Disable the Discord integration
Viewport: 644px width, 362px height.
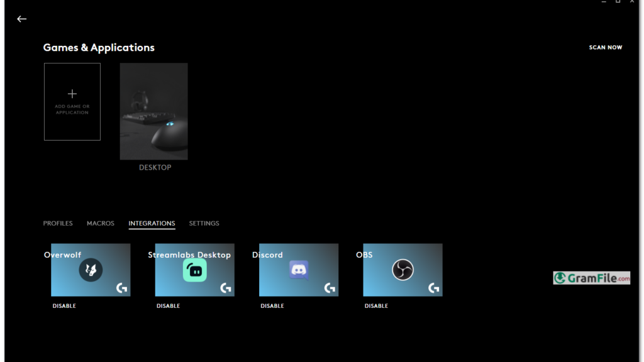point(272,306)
